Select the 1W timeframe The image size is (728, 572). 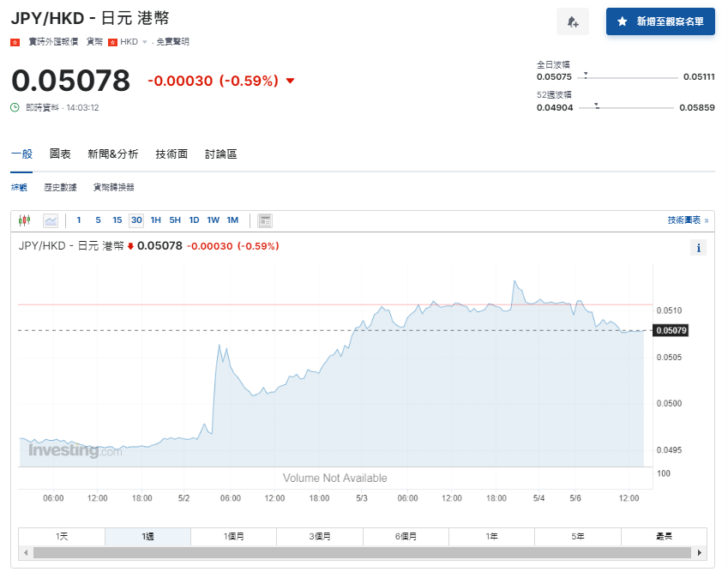213,220
